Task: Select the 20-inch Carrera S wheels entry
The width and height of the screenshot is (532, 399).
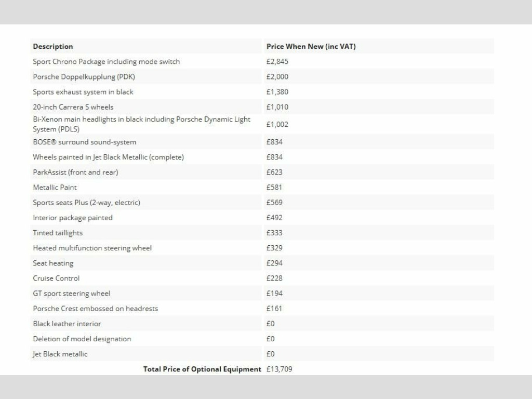Action: [x=73, y=107]
